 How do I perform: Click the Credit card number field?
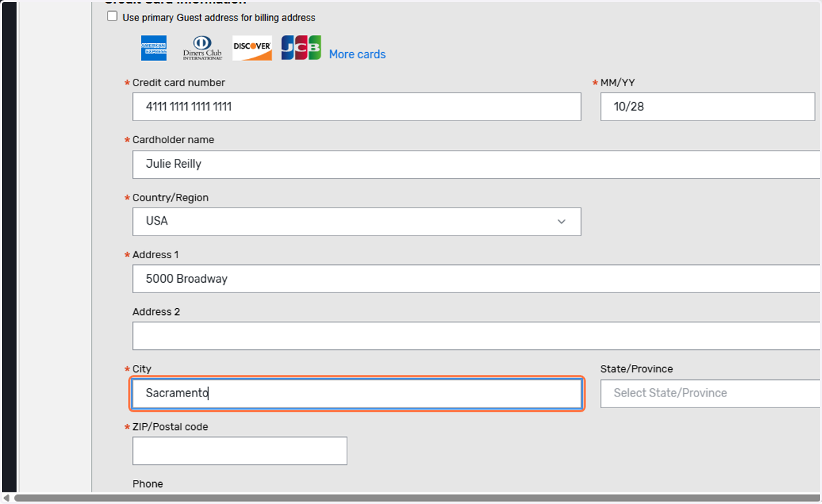(357, 107)
